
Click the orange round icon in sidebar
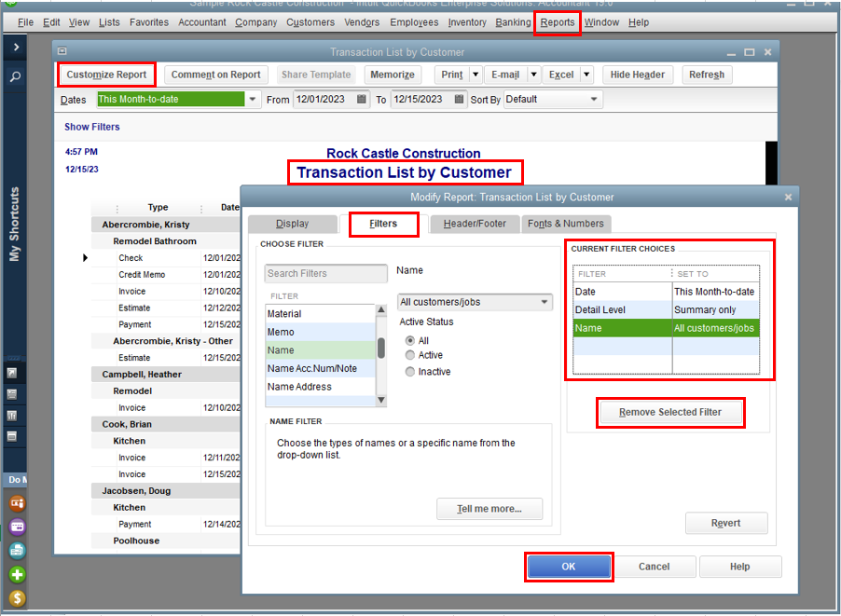pos(17,503)
